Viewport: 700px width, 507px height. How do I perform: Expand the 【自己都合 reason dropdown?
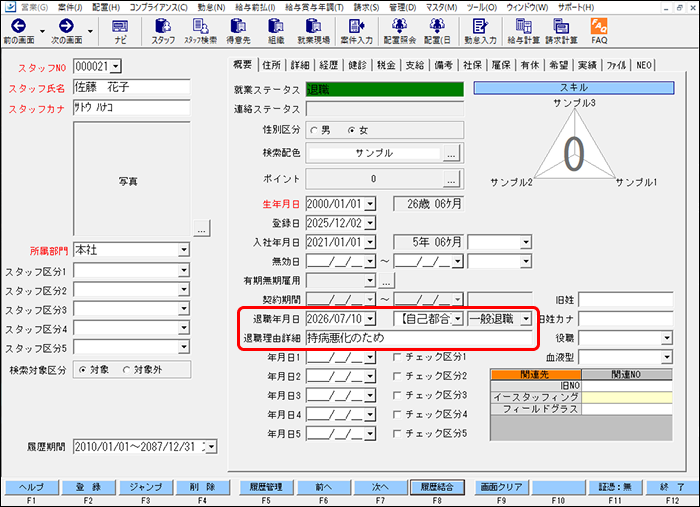(x=458, y=319)
